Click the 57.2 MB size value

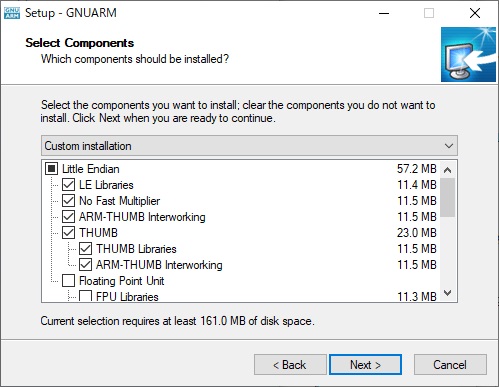tap(417, 169)
